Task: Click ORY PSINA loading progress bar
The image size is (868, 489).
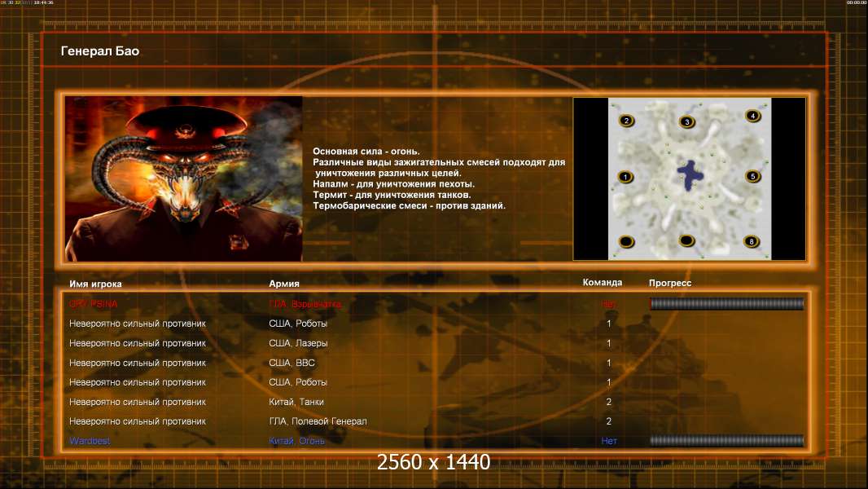Action: 727,303
